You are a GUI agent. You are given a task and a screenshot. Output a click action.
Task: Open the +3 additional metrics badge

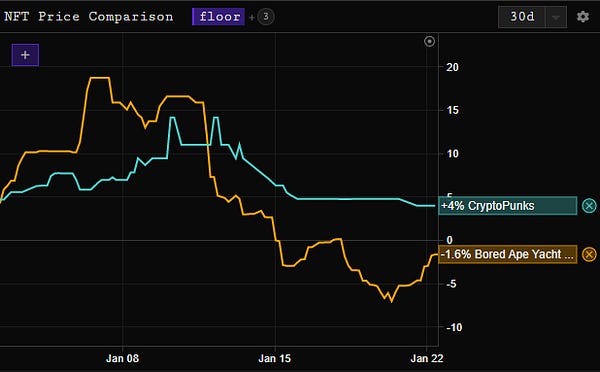click(x=266, y=17)
